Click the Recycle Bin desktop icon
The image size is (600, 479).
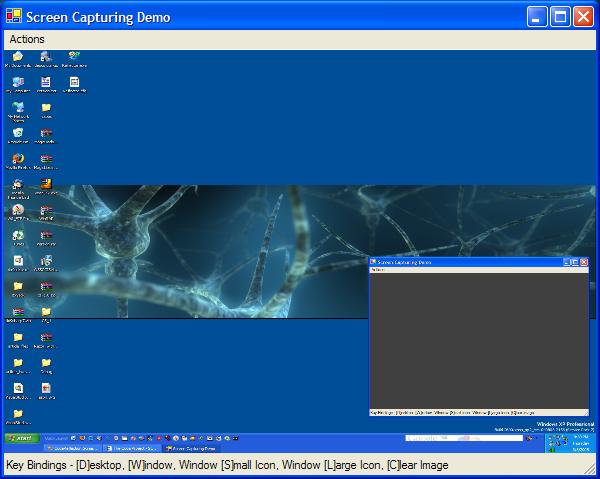(x=18, y=136)
